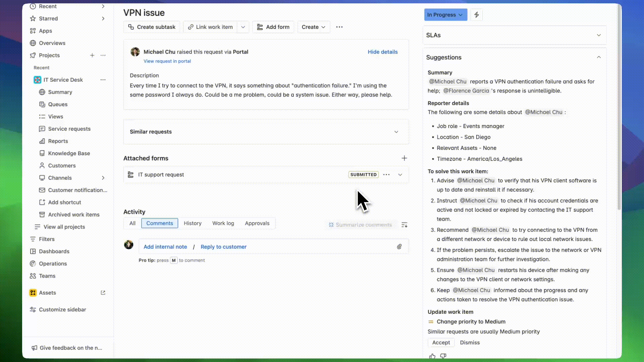Click the right panel vertical scrollbar
Screen dimensions: 644x362
coord(619,107)
